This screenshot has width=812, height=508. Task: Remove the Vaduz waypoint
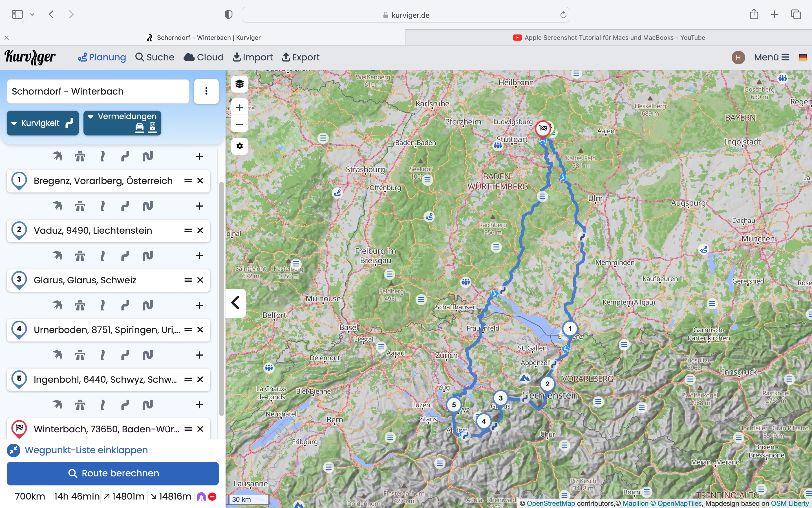(200, 231)
